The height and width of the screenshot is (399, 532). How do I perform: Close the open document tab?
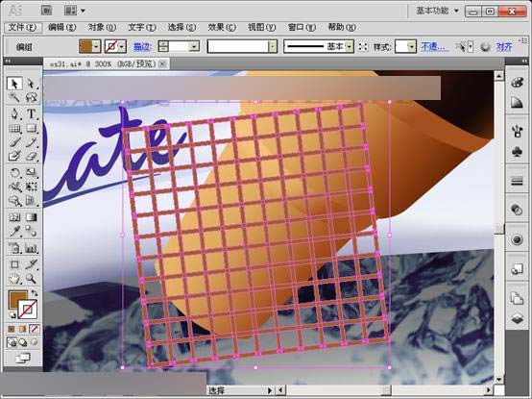(163, 63)
